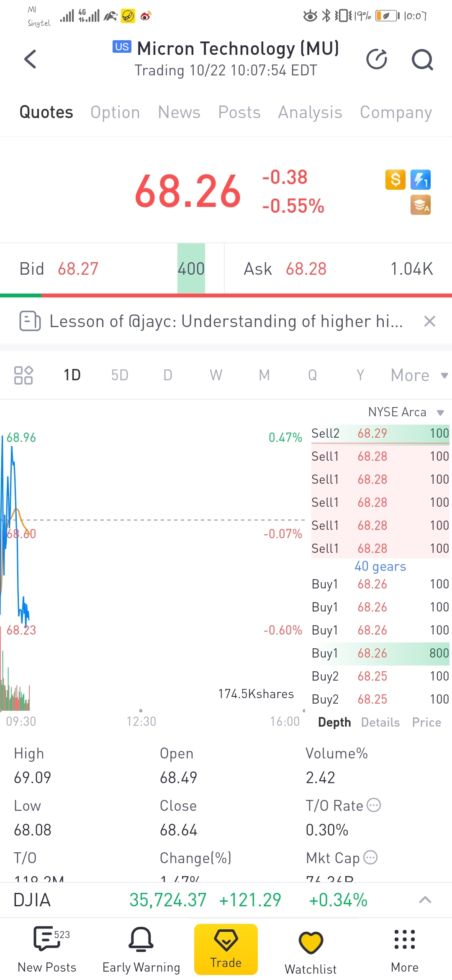Switch to the Quotes tab
This screenshot has width=452, height=980.
(x=46, y=112)
